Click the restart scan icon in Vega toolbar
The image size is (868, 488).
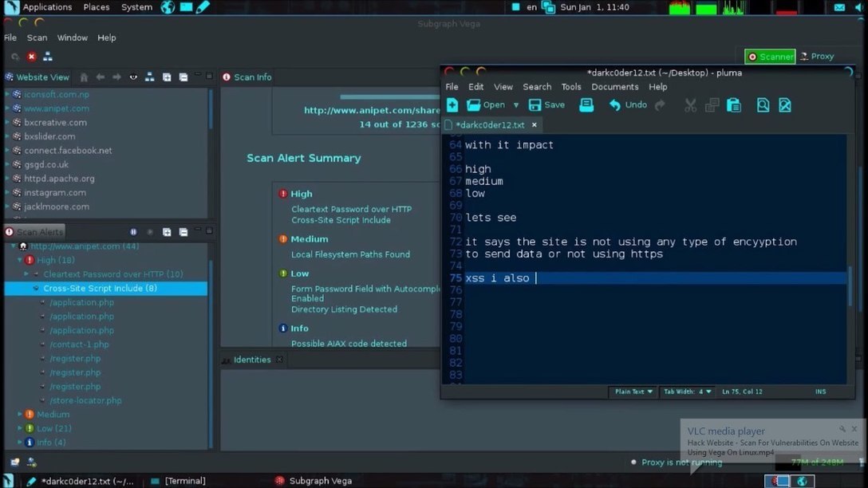pyautogui.click(x=15, y=57)
